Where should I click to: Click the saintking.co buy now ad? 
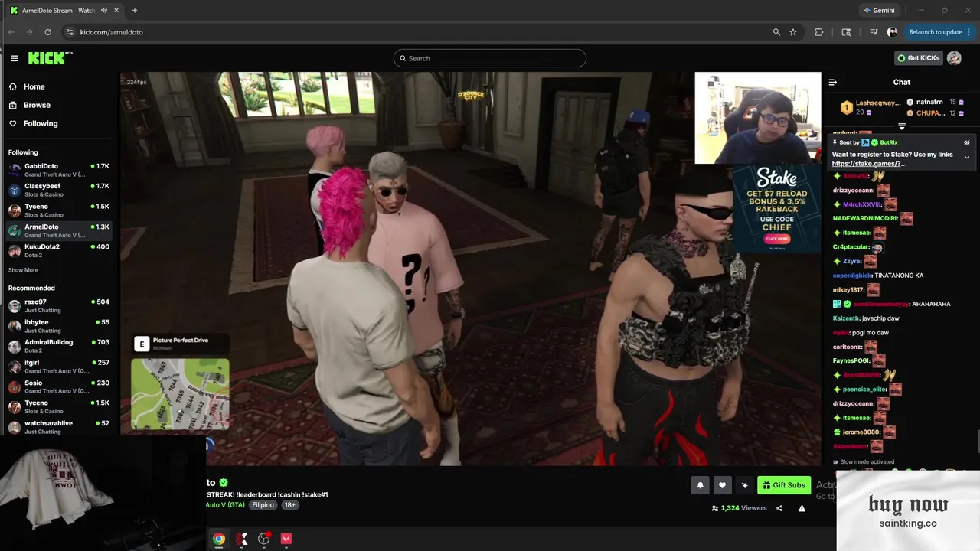908,511
